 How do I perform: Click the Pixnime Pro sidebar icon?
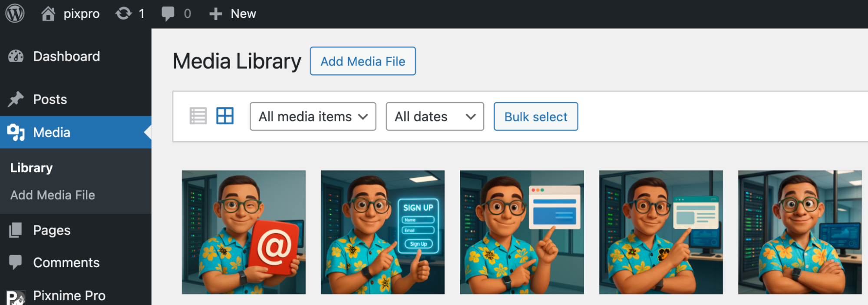[x=16, y=297]
